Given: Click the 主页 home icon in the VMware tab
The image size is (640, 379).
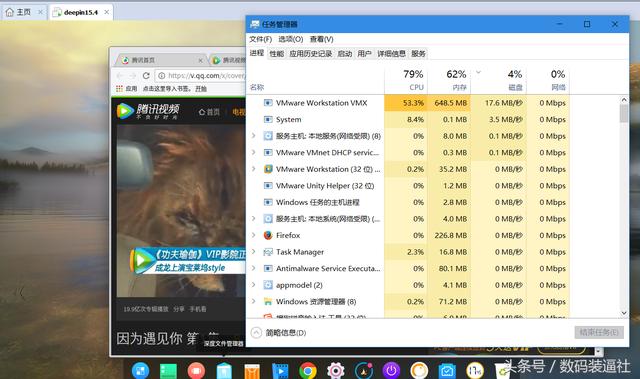Looking at the screenshot, I should pos(9,12).
